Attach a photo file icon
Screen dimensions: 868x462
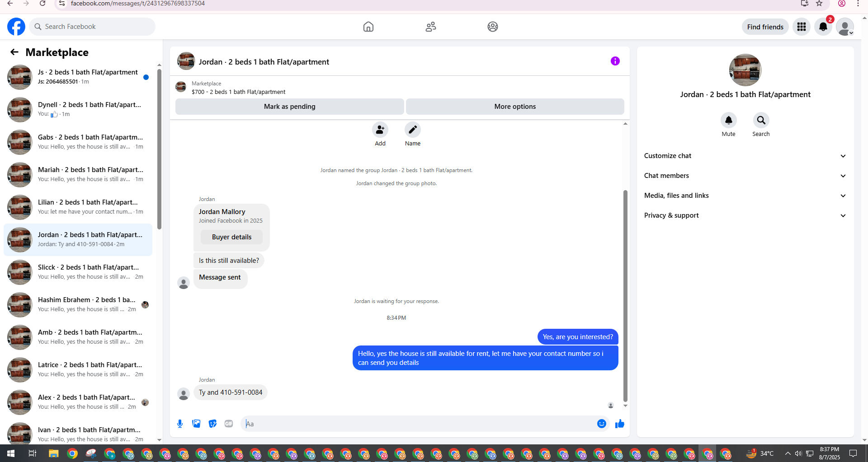coord(196,424)
